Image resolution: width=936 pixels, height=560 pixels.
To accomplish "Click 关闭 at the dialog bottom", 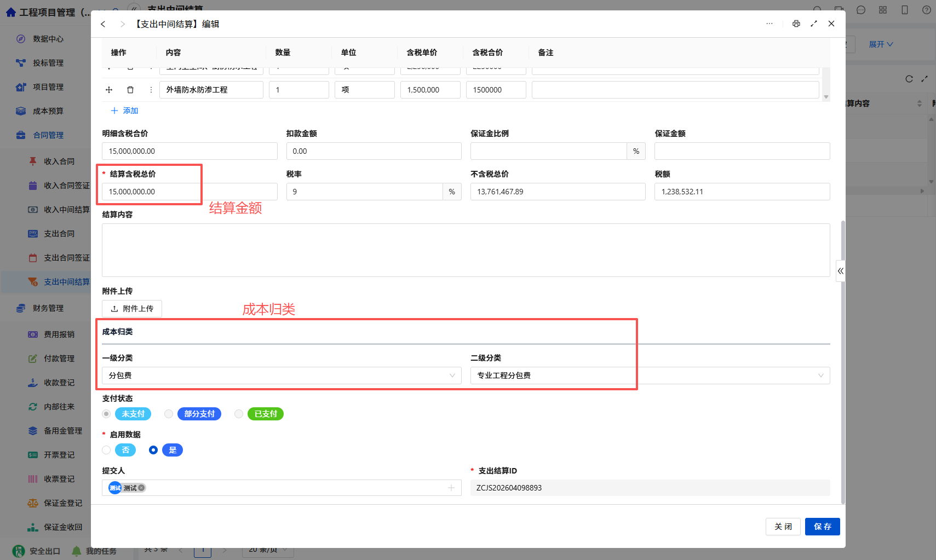I will (783, 527).
